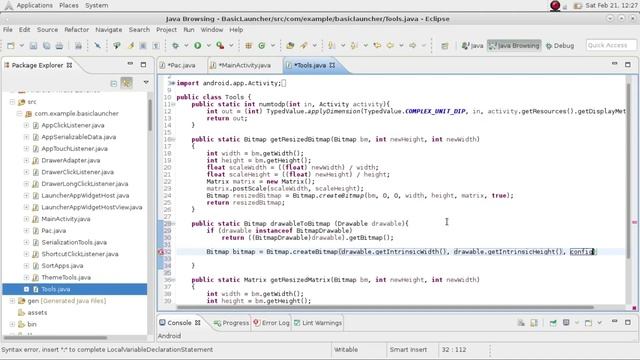This screenshot has height=360, width=640.
Task: Click the Open Type toolbar icon
Action: pyautogui.click(x=290, y=46)
